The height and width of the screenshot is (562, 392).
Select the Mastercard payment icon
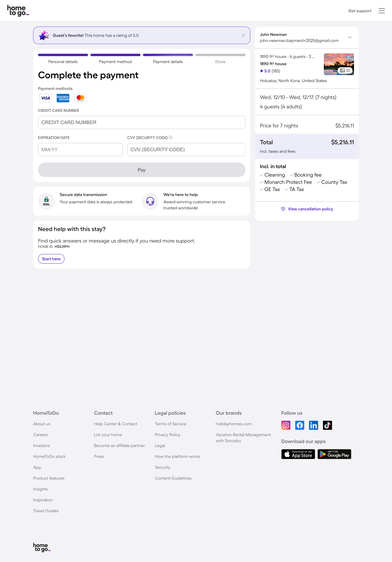pyautogui.click(x=80, y=98)
